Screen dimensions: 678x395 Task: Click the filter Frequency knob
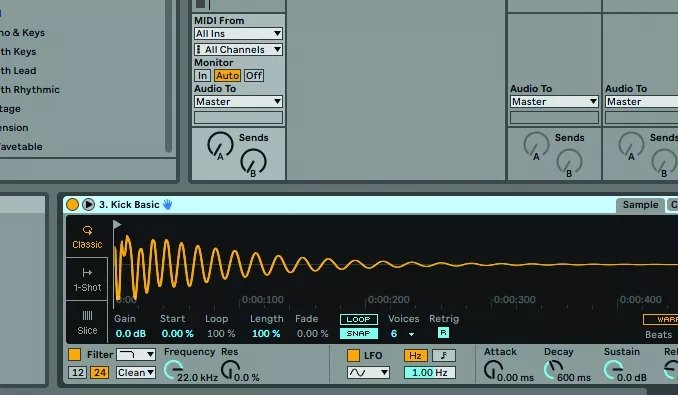(173, 370)
